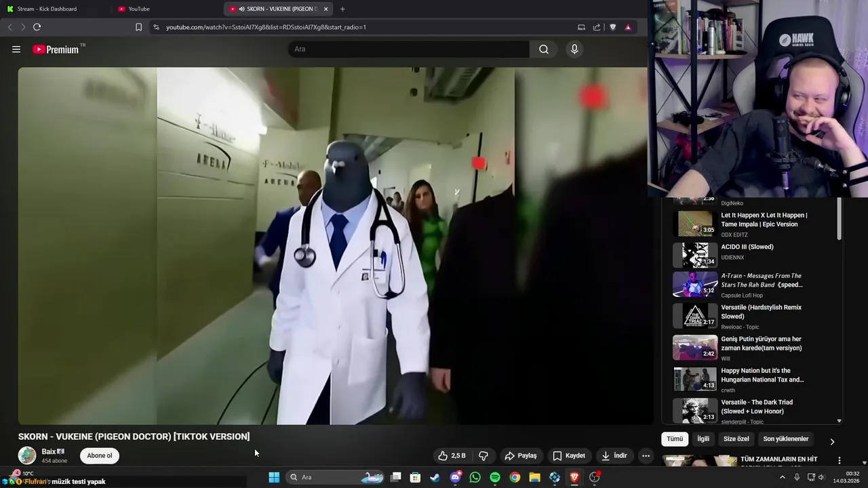Open Brave Rewards triangle icon
The image size is (868, 488).
(628, 27)
